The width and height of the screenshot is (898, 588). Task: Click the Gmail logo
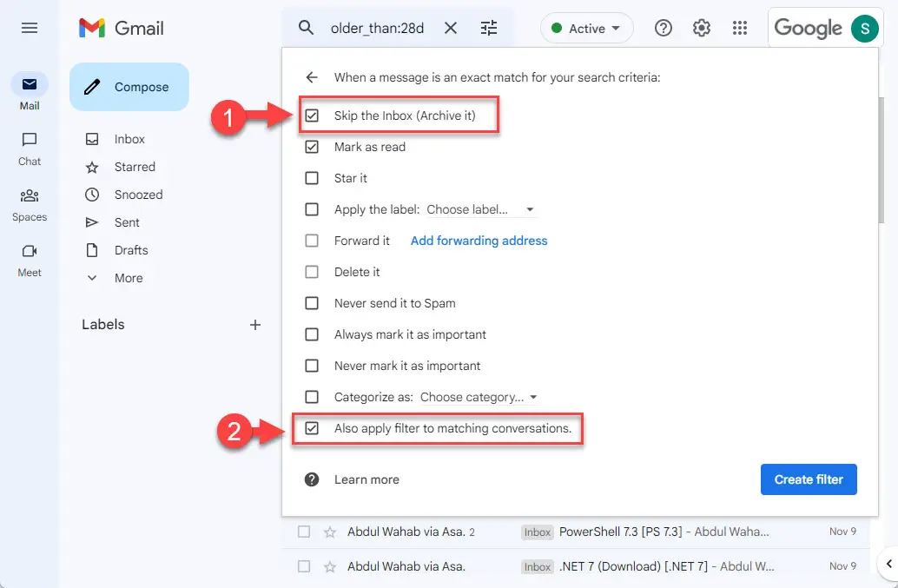click(x=122, y=28)
